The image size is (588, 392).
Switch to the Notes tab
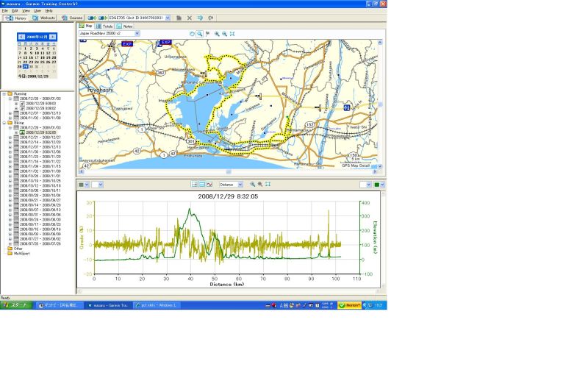point(124,26)
